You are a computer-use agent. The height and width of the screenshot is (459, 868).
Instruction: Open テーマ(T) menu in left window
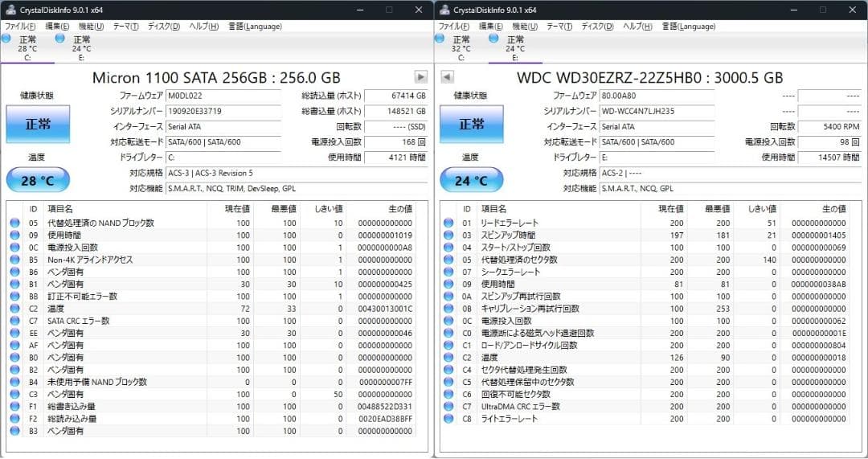point(125,27)
